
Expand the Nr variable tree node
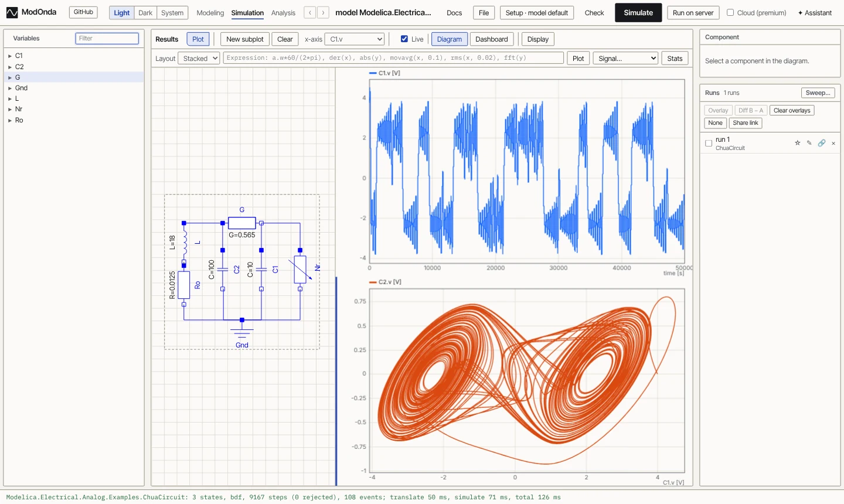pos(10,110)
